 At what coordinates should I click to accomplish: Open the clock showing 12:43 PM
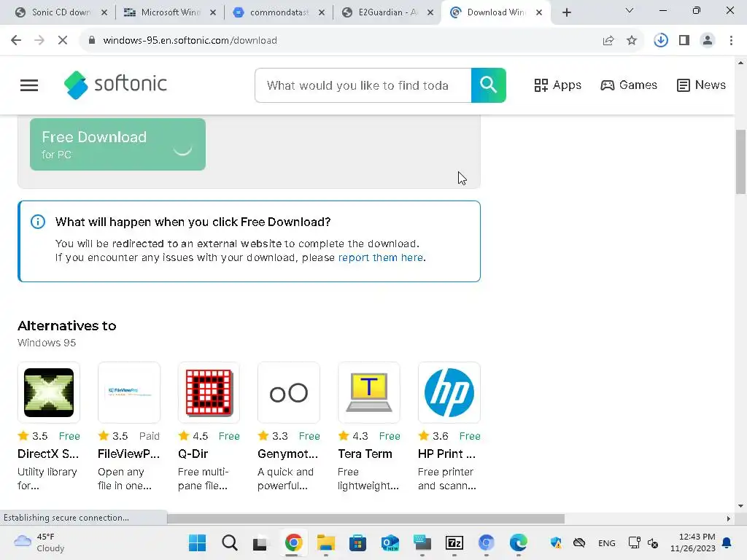pos(693,542)
